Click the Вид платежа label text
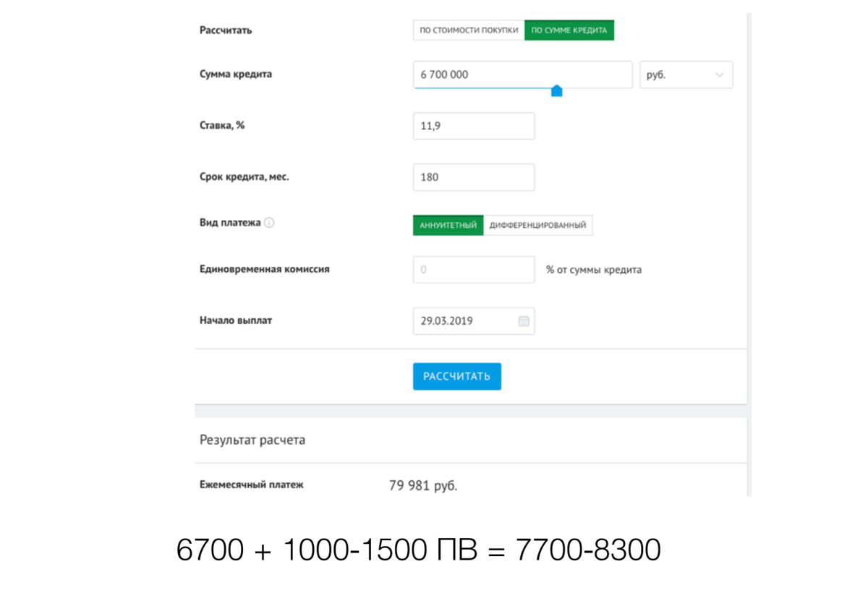 (x=230, y=223)
